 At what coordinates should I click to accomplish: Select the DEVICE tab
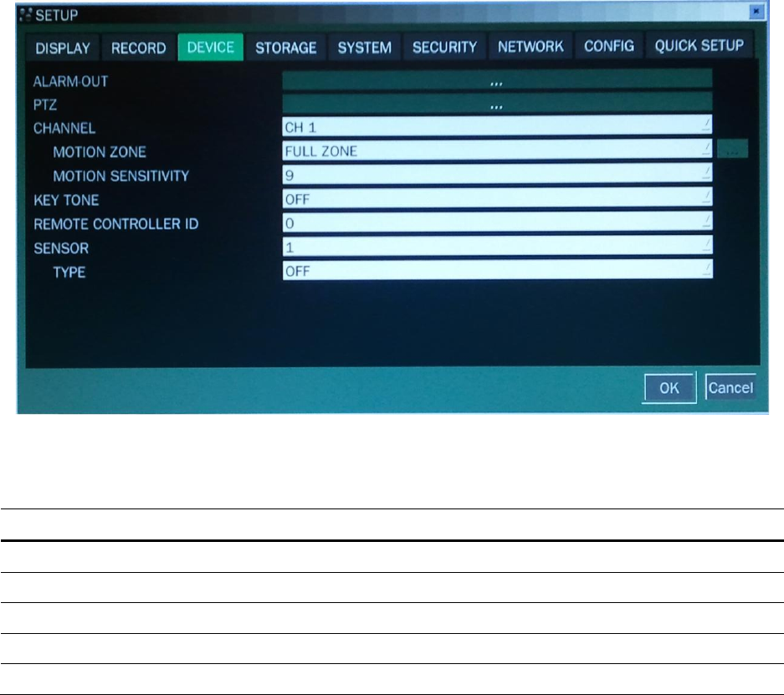pyautogui.click(x=211, y=48)
